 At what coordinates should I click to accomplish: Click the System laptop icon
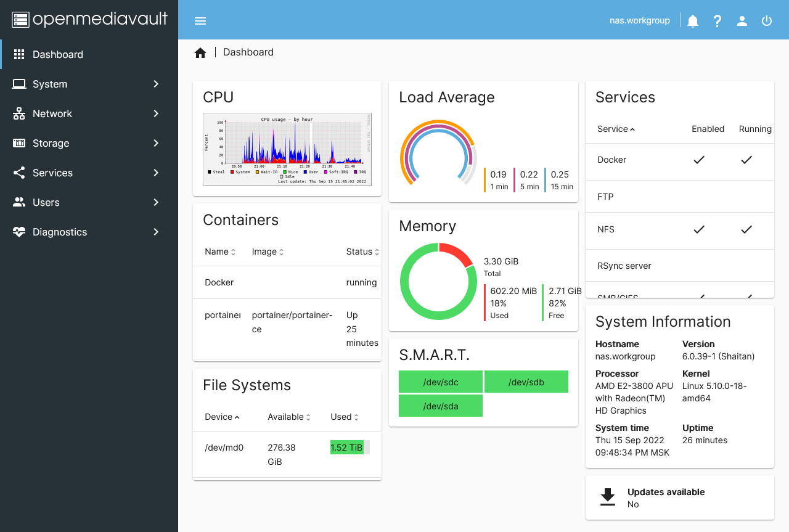(19, 84)
